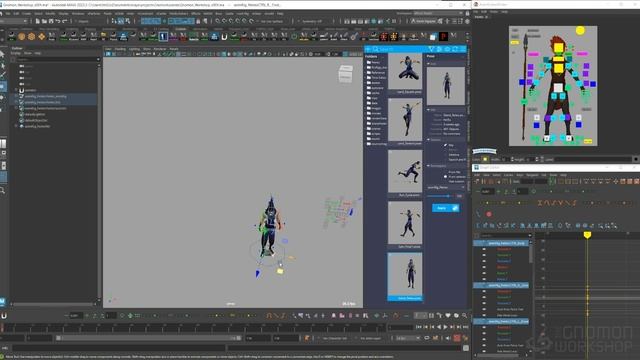Click the Redo icon in status line
The image size is (640, 360).
pyautogui.click(x=64, y=21)
